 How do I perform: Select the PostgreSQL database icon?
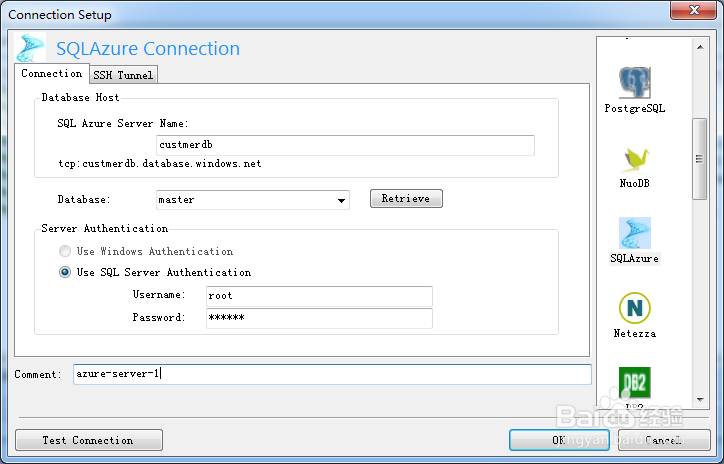coord(635,83)
